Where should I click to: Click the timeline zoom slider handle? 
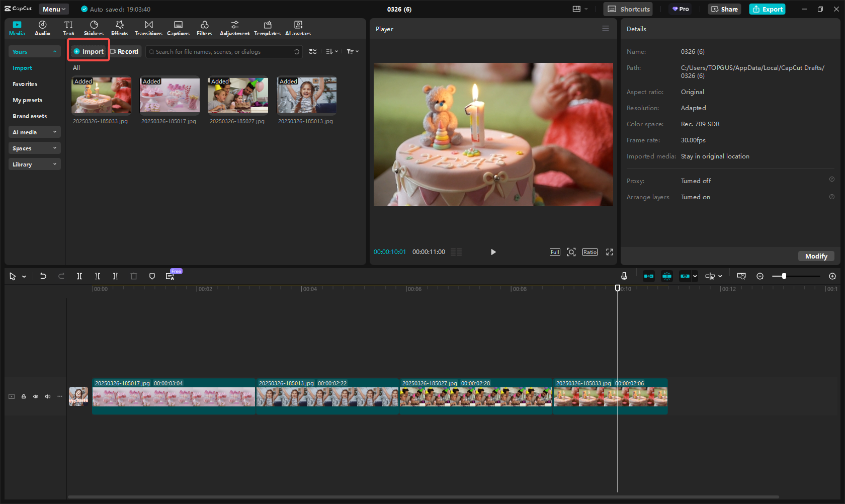click(x=784, y=276)
